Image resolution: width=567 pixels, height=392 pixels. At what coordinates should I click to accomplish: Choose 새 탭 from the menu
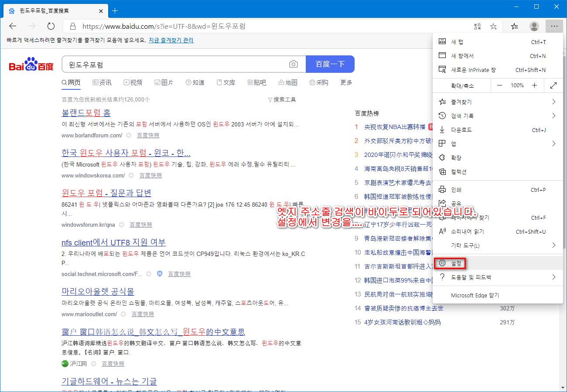[x=498, y=42]
